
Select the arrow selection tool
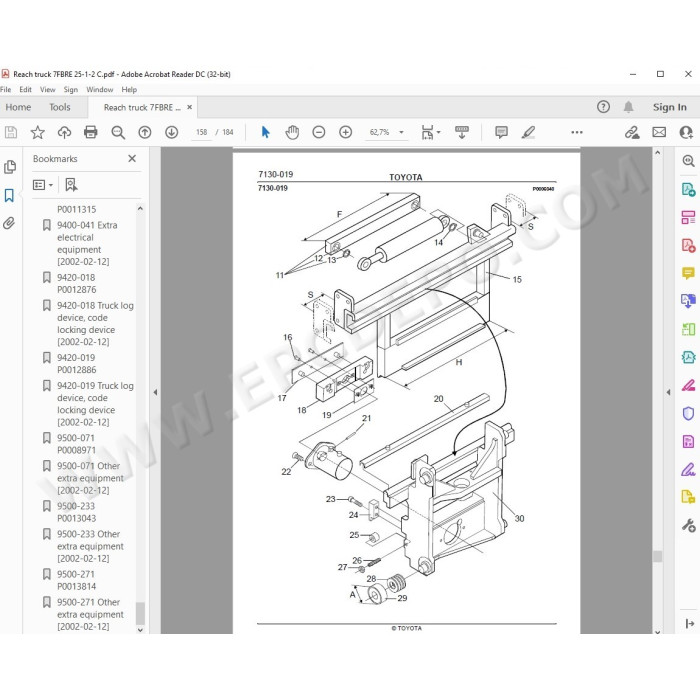tap(266, 132)
